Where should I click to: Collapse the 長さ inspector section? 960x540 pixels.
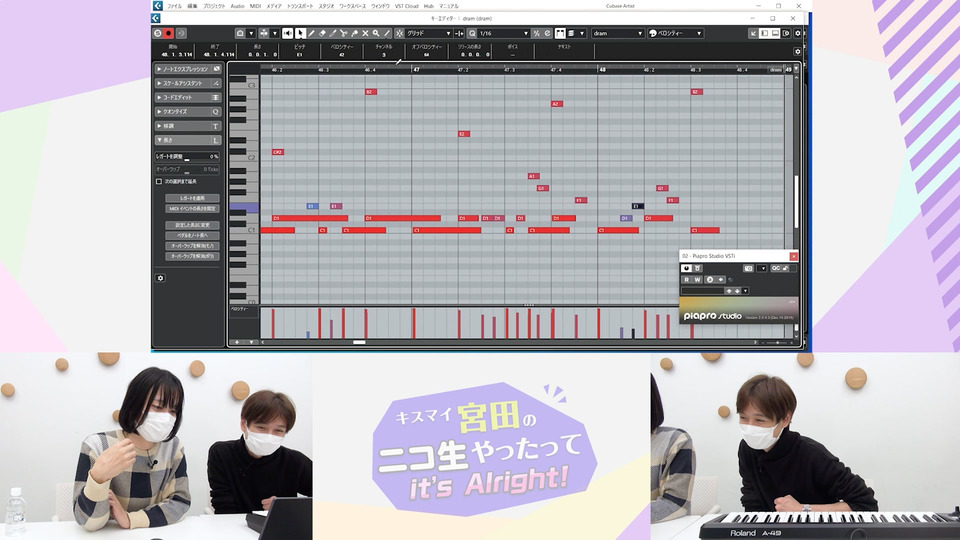pos(188,140)
